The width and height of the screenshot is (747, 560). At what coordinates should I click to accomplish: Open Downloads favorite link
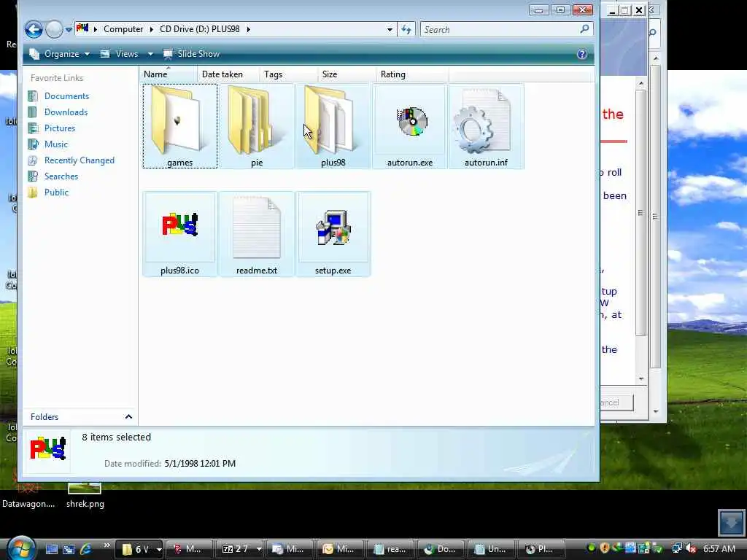66,112
